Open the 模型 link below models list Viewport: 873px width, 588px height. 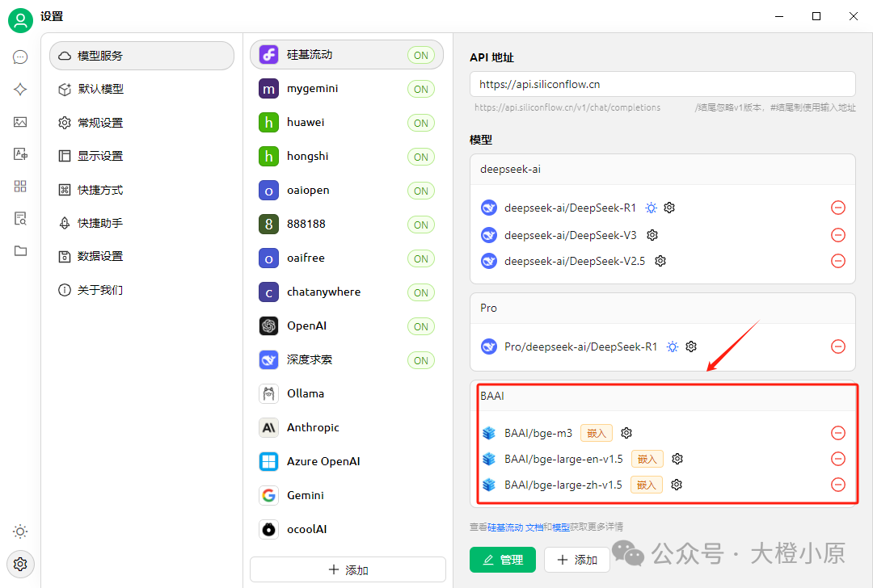point(561,527)
